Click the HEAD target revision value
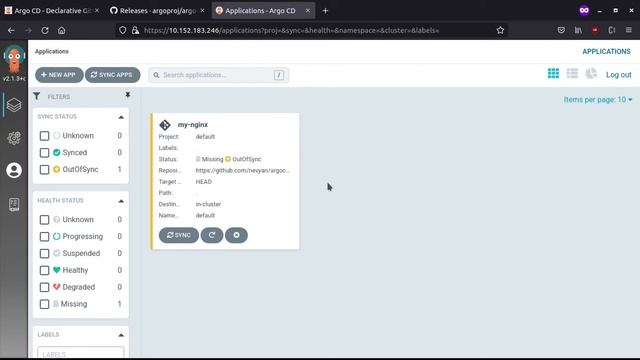The width and height of the screenshot is (640, 360). click(x=204, y=182)
